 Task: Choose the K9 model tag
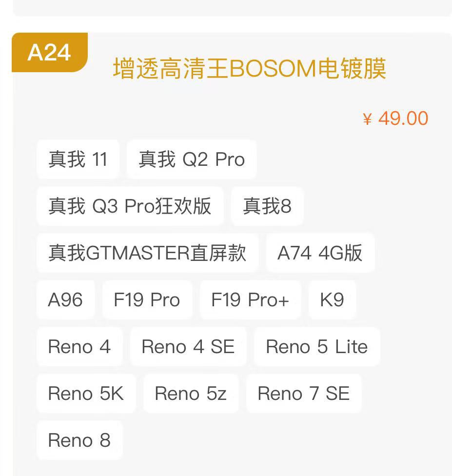tap(332, 300)
